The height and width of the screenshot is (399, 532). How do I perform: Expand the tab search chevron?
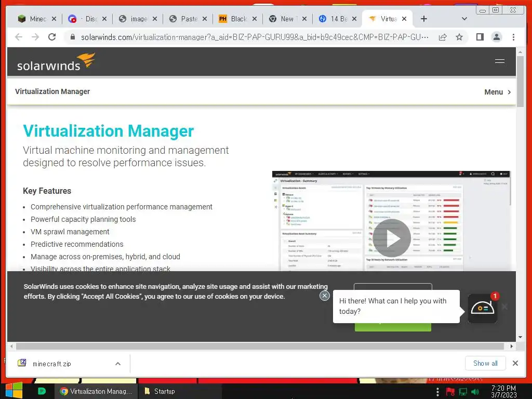464,19
